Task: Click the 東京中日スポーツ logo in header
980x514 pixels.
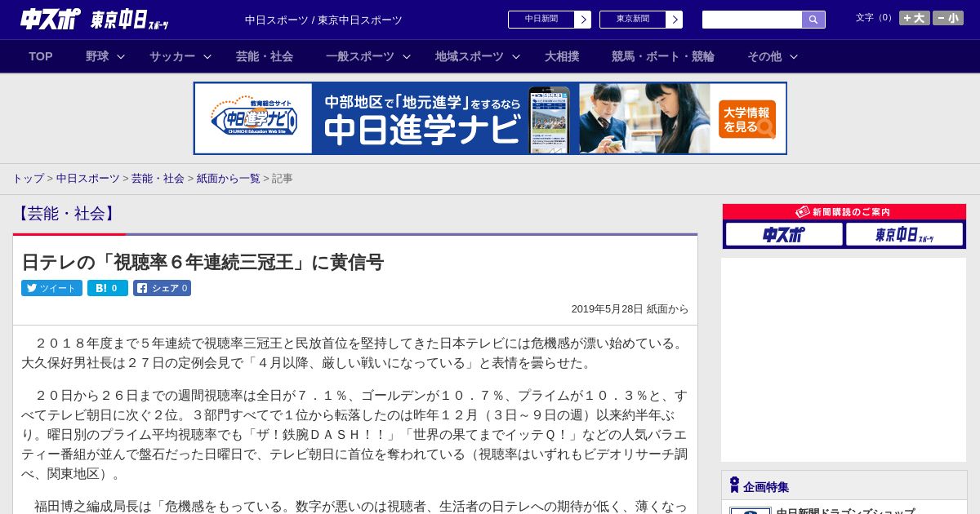Action: tap(131, 20)
